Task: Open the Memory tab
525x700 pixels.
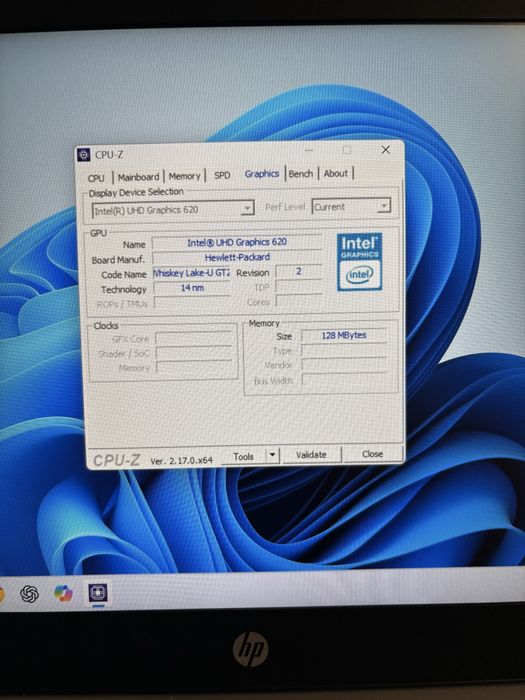Action: tap(184, 176)
